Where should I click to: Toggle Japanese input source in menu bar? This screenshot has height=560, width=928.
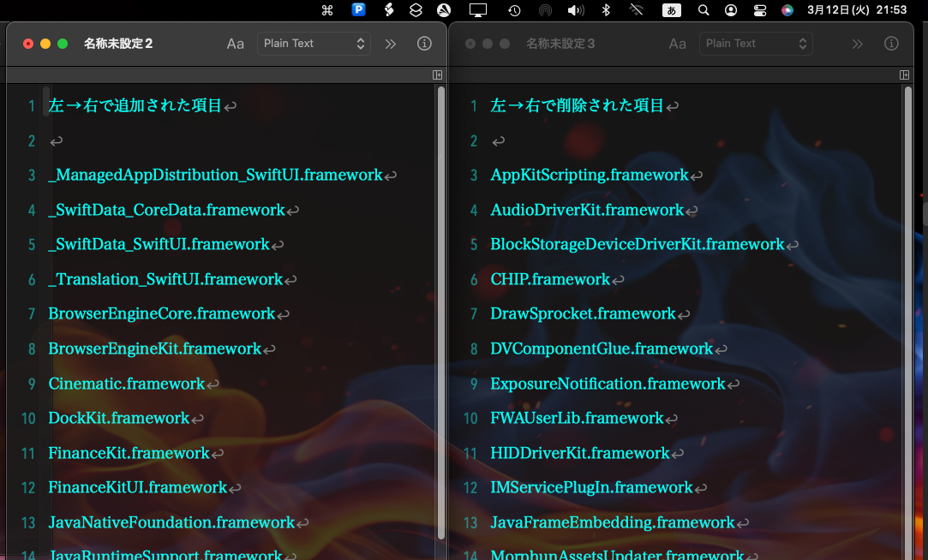coord(672,10)
